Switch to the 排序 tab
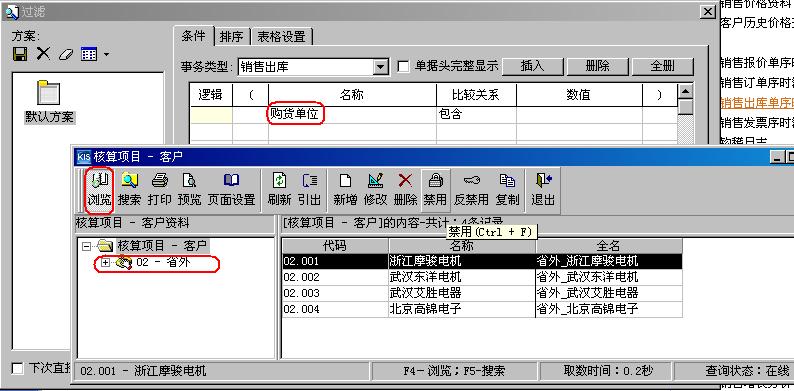 232,36
